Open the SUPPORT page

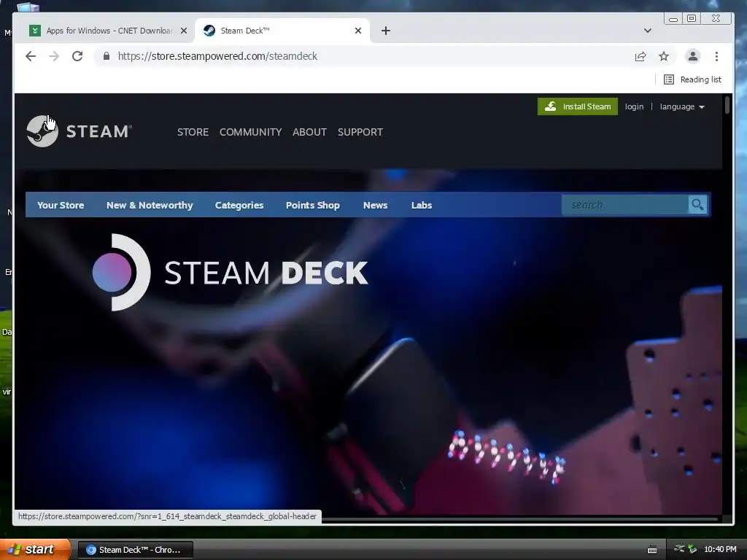360,132
